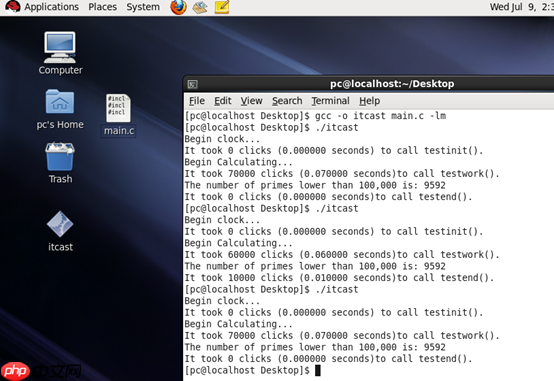This screenshot has width=554, height=381.
Task: Click the terminal window menu icon
Action: [x=193, y=84]
